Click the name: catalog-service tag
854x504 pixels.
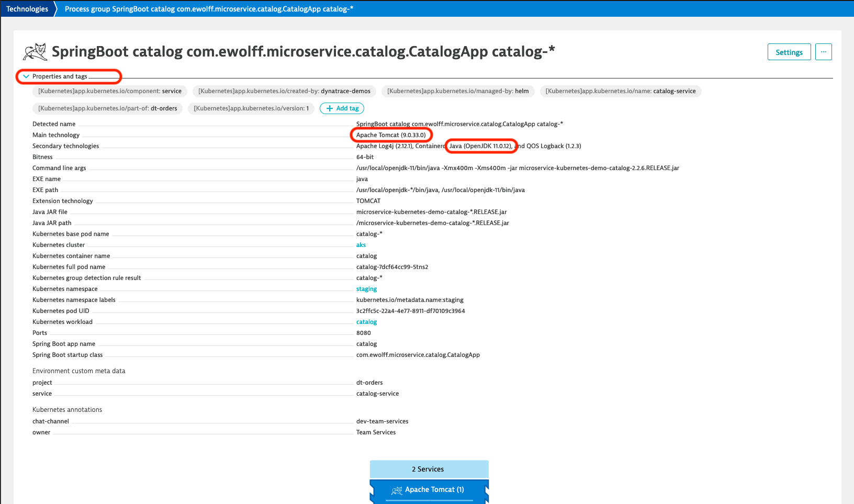tap(621, 91)
